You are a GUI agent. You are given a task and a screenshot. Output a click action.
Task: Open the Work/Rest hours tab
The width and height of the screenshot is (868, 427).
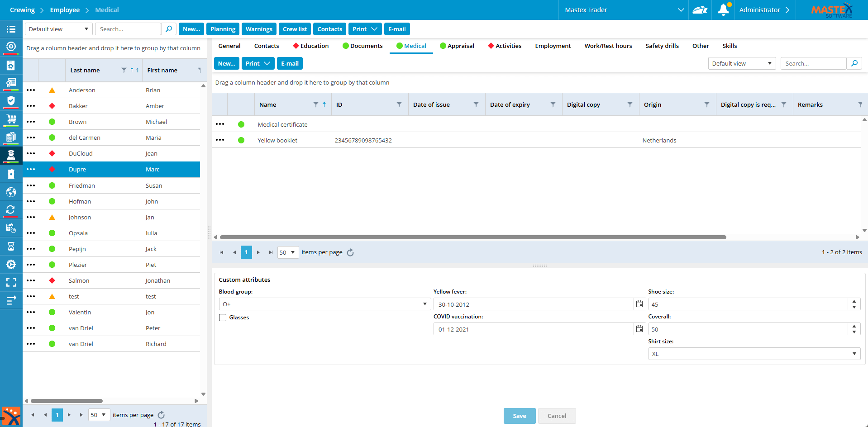pos(608,46)
